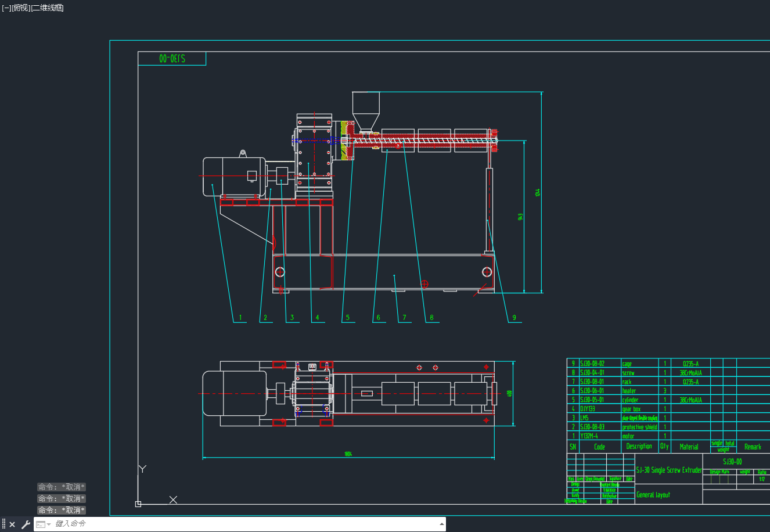This screenshot has width=770, height=532.
Task: Pick code SJ30-08-02 in the parts list
Action: coord(592,364)
